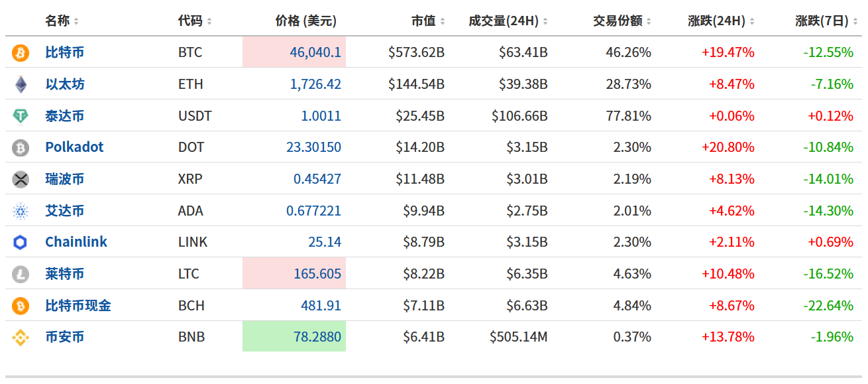Click 24H volume $505.14M

click(x=519, y=338)
